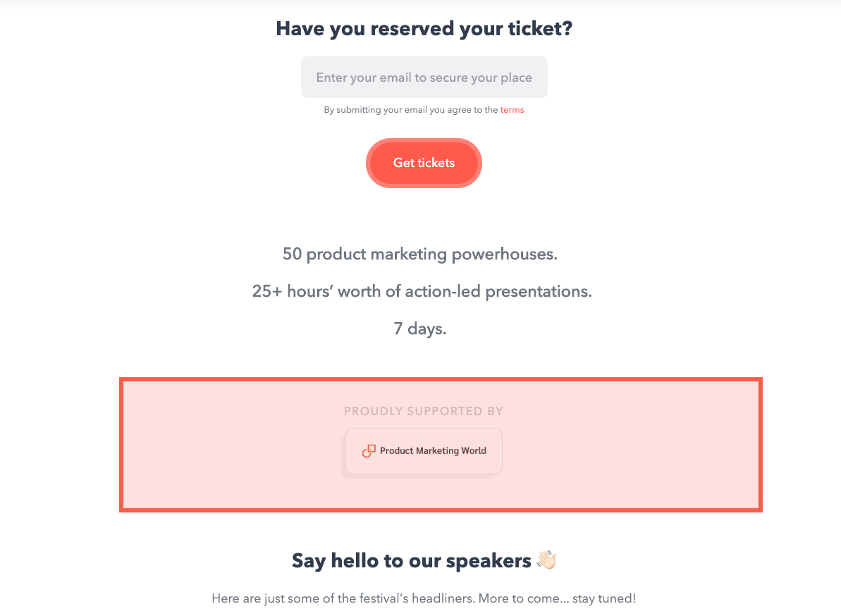Screen dimensions: 841x616
Task: Click the waving hand emoji beside speakers heading
Action: click(x=547, y=560)
